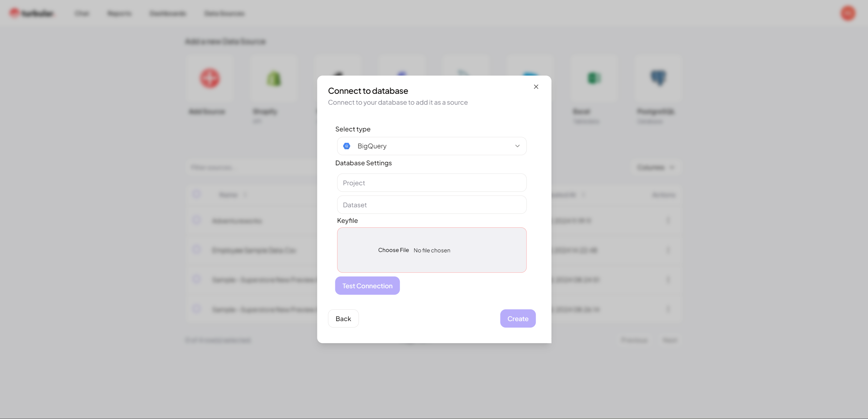
Task: Click the Add Source icon
Action: point(209,77)
